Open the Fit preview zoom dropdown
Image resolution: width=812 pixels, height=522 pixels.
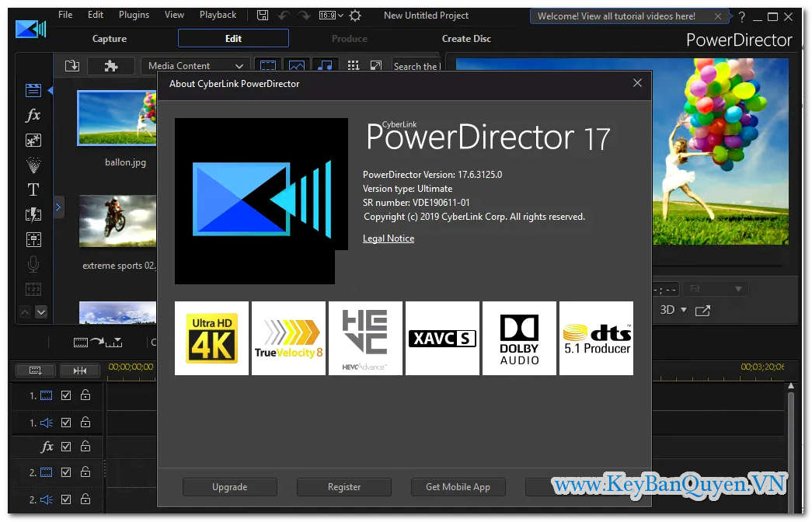[x=715, y=289]
